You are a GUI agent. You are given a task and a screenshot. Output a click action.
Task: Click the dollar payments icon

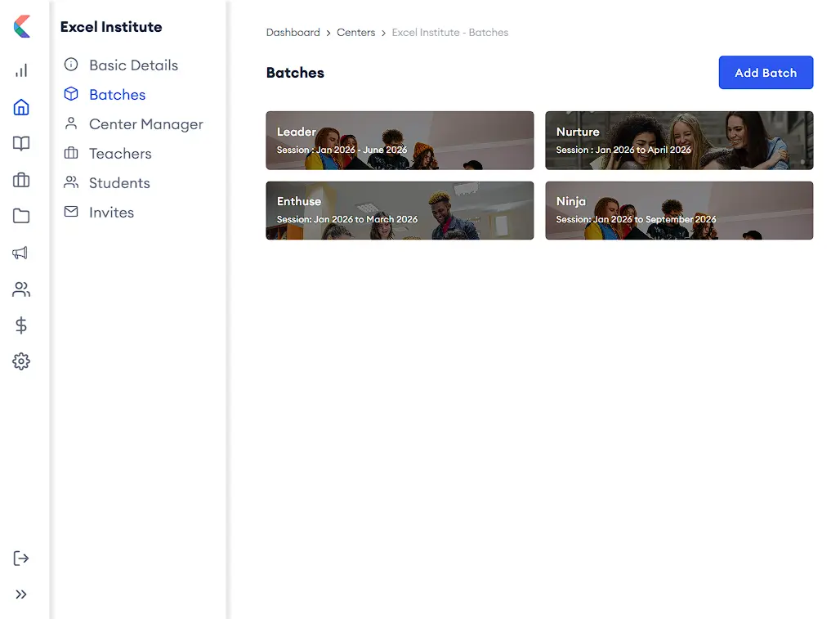tap(21, 325)
